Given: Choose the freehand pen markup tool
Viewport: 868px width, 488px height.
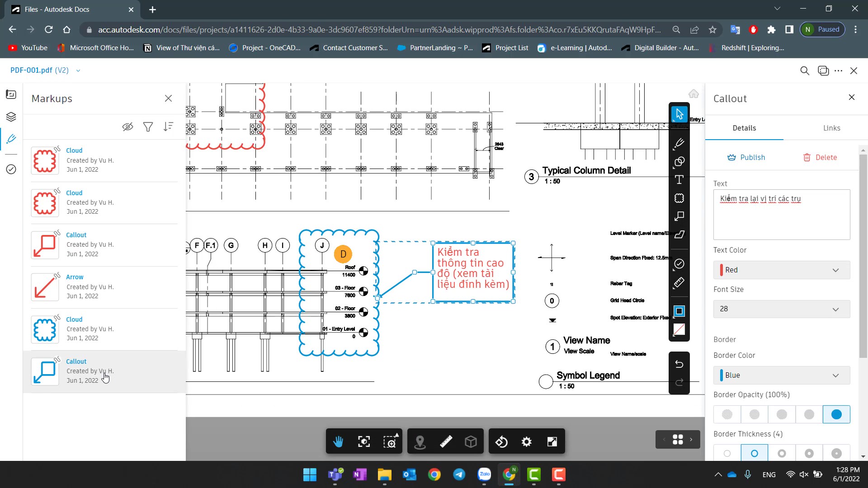Looking at the screenshot, I should click(679, 144).
